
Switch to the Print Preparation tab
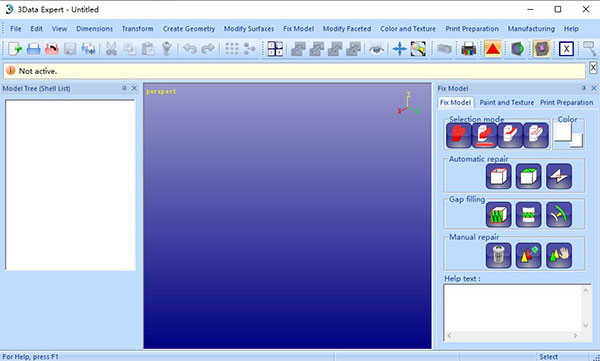pos(567,103)
